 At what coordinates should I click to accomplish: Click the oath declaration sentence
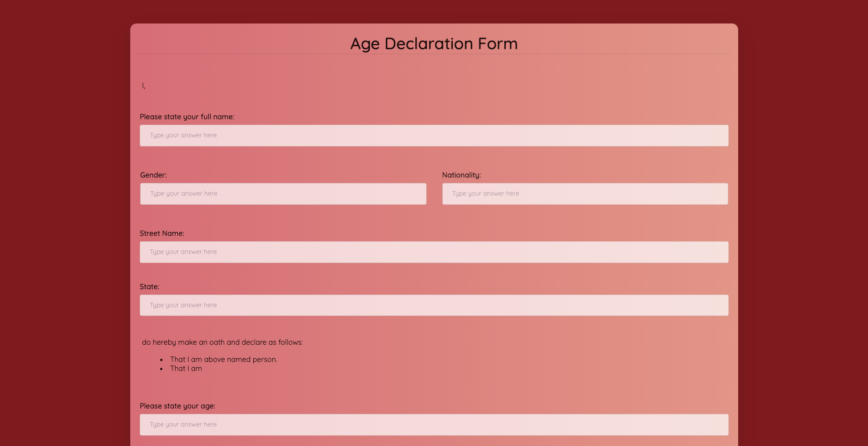(x=222, y=342)
